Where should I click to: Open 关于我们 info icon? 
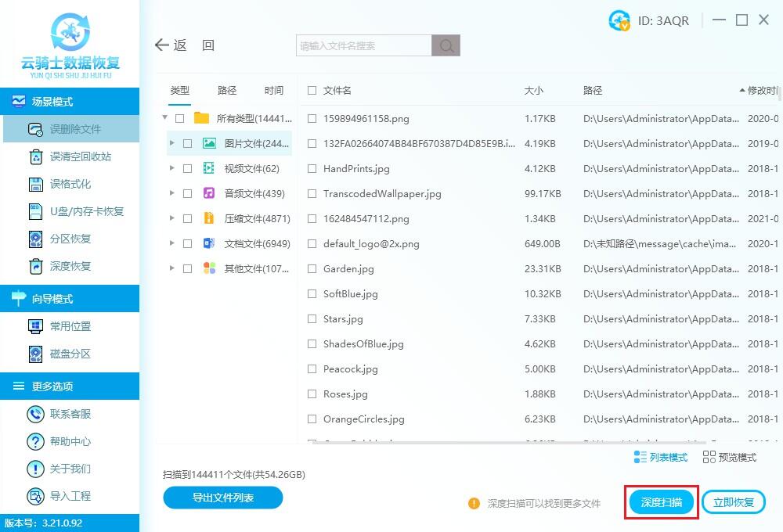(x=35, y=469)
